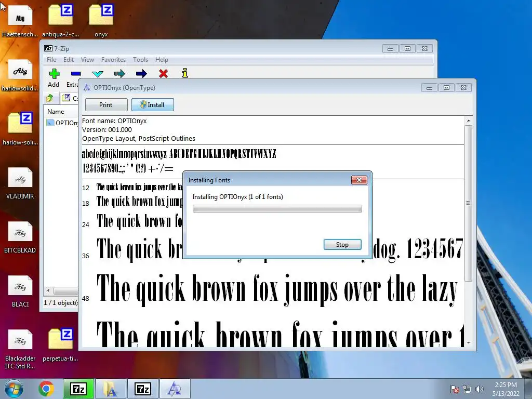The image size is (532, 399).
Task: Click font viewer scrollbar down arrow
Action: (x=469, y=343)
